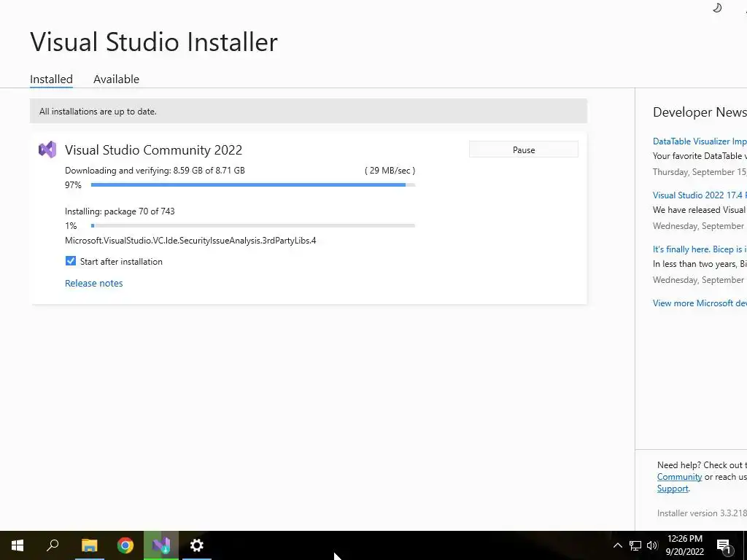Switch to the Installed tab
Screen dimensions: 747x560
tap(52, 79)
